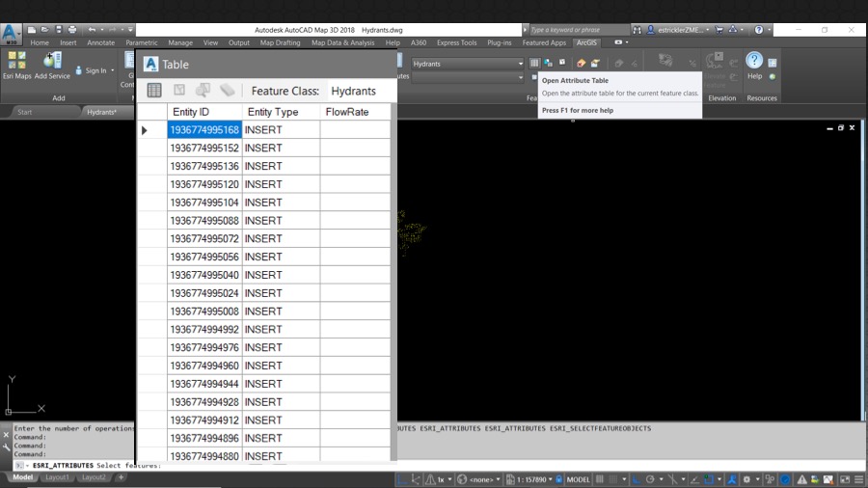Switch to the Layout1 tab
This screenshot has width=868, height=488.
57,477
